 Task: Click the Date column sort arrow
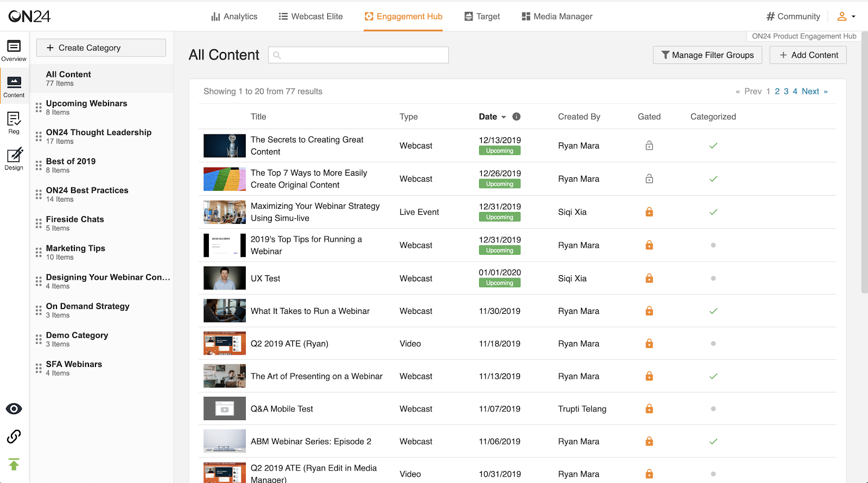(x=503, y=117)
